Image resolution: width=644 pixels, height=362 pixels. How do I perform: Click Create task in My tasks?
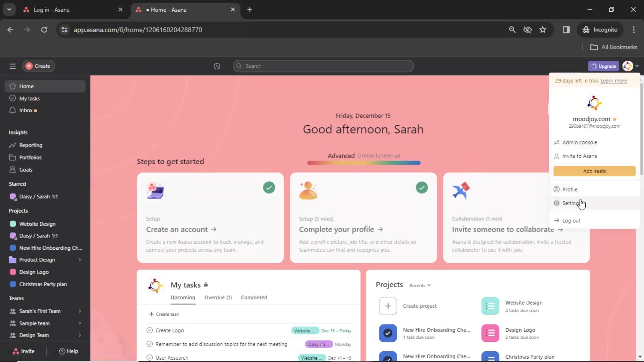(164, 314)
